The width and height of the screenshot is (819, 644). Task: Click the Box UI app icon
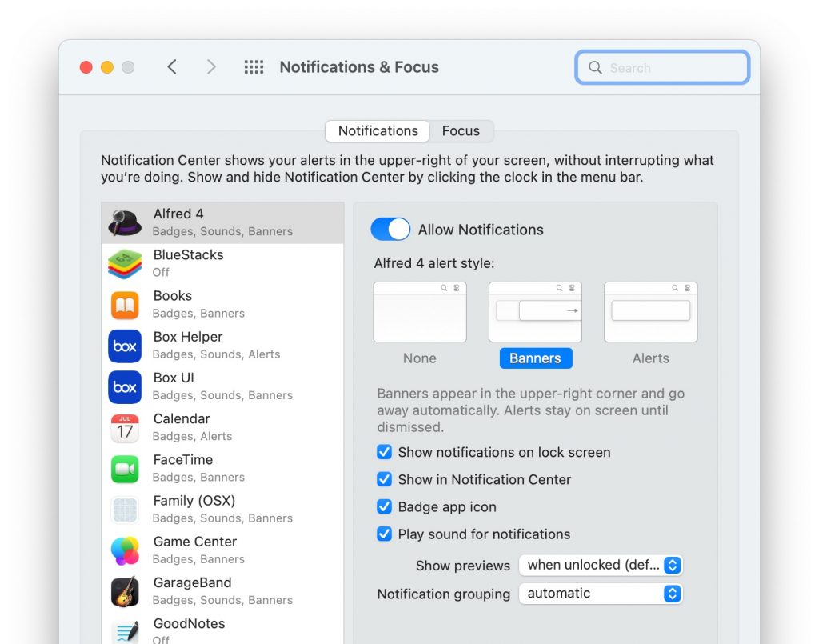(x=125, y=387)
